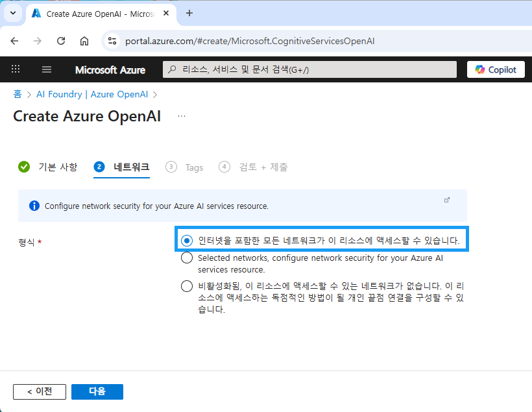Expand the browser tab search dropdown
This screenshot has height=412, width=532.
coord(13,13)
